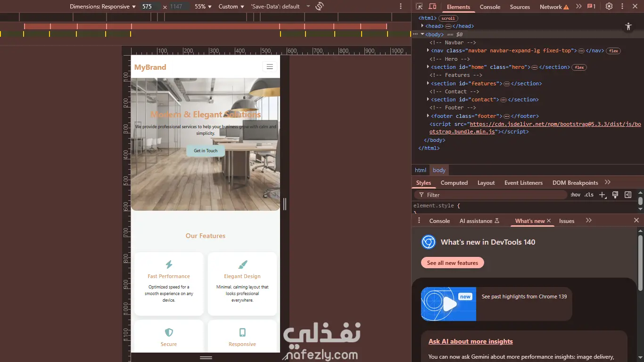The height and width of the screenshot is (362, 644).
Task: Click the hamburger menu on MyBrand navbar
Action: 270,67
